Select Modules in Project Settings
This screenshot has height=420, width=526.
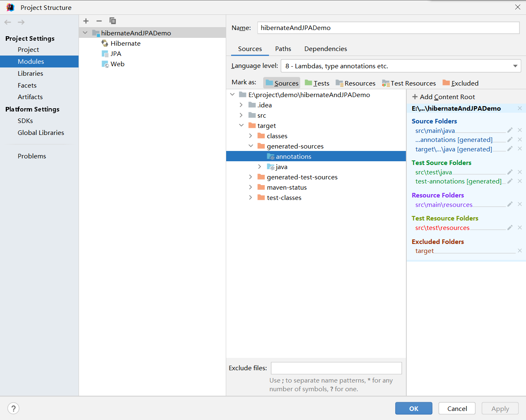(39, 61)
